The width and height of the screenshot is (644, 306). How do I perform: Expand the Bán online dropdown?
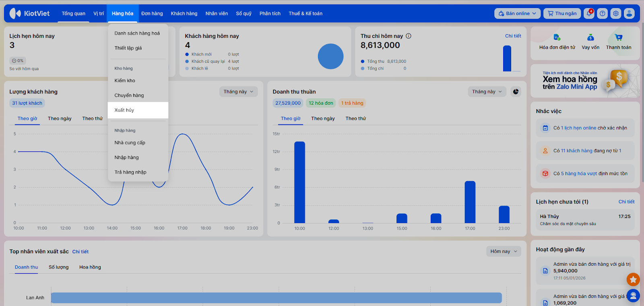(518, 13)
